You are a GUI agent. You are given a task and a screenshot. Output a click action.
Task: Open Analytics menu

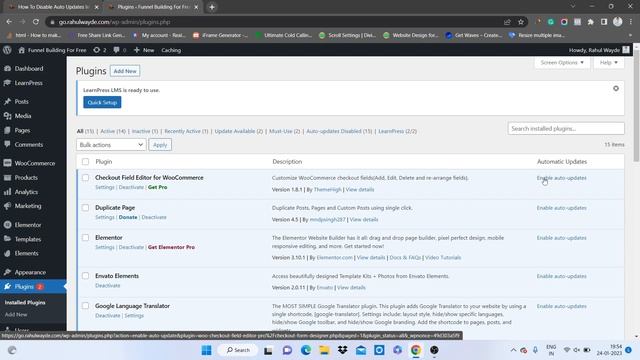pyautogui.click(x=26, y=192)
